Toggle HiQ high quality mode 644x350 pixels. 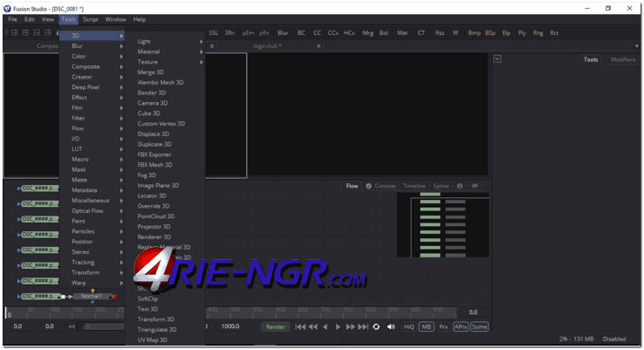point(409,327)
